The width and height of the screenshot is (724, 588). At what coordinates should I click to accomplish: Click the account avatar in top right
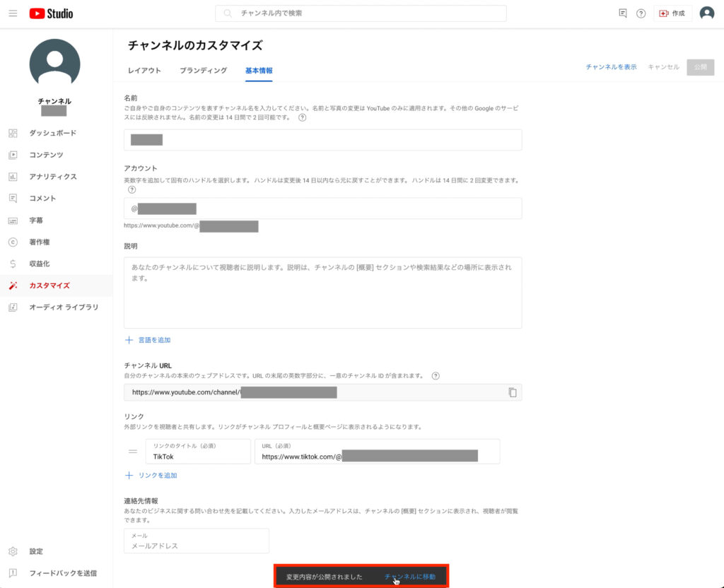(x=706, y=13)
